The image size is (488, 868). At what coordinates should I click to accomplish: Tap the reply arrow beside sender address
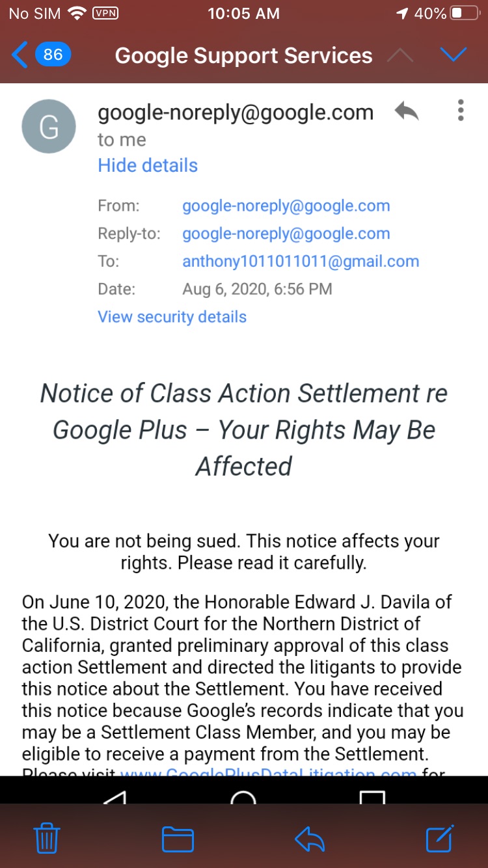coord(407,112)
